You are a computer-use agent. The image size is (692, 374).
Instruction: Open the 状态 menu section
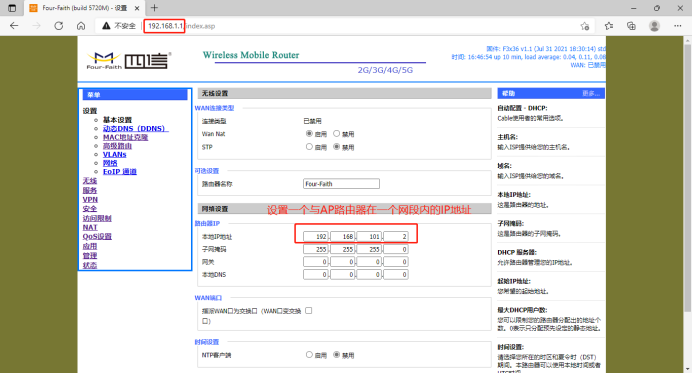pyautogui.click(x=90, y=265)
